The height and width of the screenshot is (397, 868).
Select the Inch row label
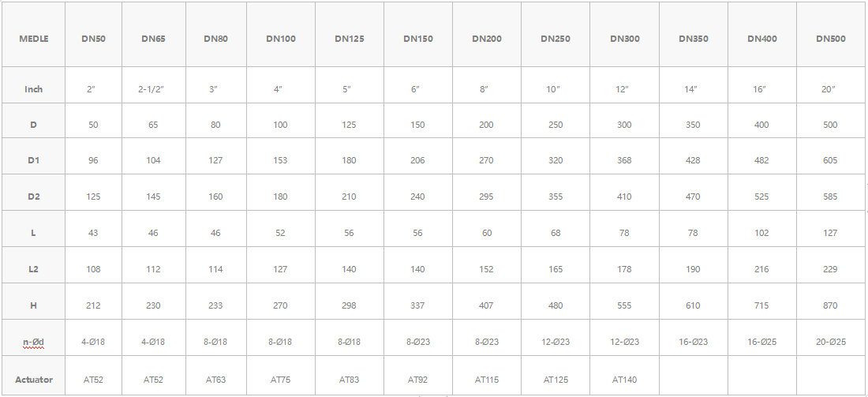tap(33, 89)
